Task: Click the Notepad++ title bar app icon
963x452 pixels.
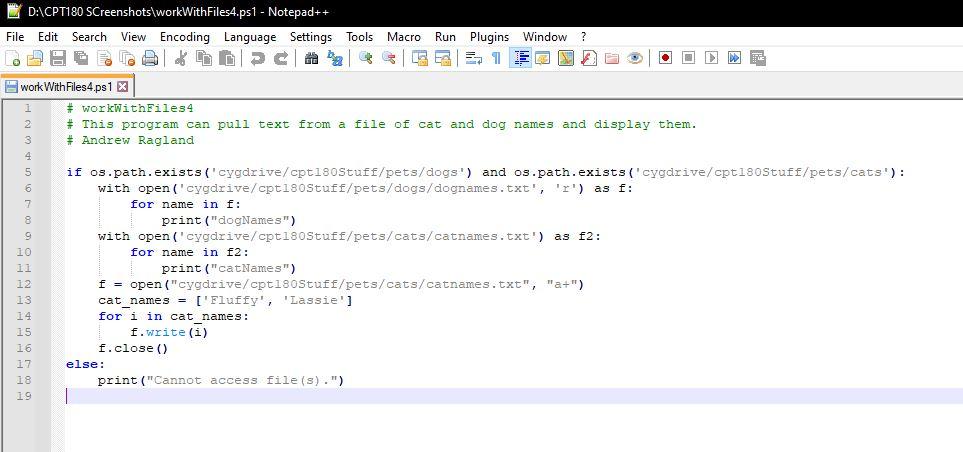Action: click(x=14, y=12)
